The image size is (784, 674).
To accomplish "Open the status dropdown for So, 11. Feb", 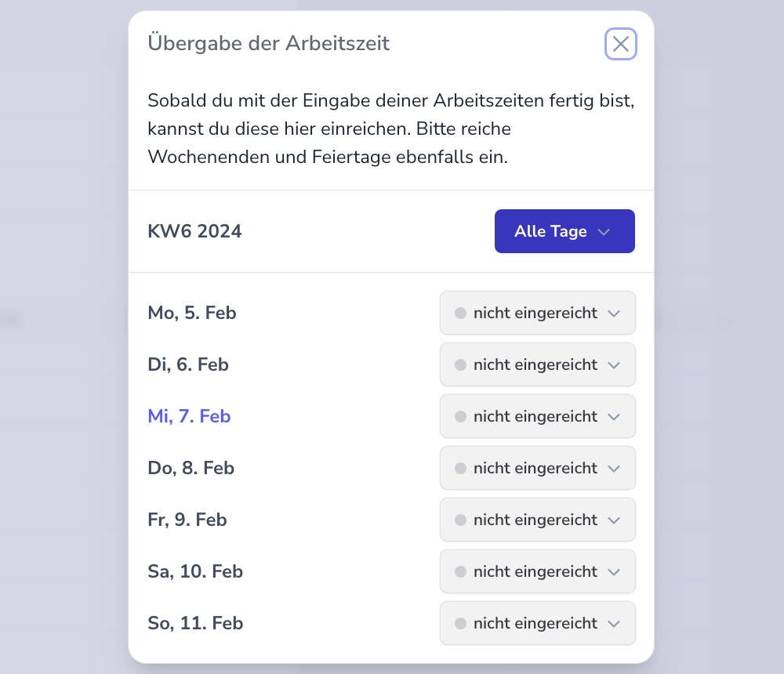I will pyautogui.click(x=537, y=623).
